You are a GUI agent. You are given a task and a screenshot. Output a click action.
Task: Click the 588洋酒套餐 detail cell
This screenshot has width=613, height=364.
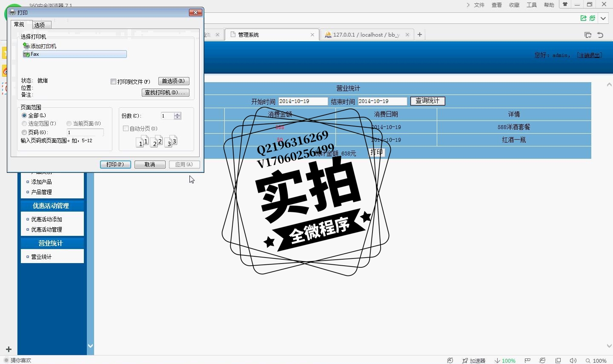click(x=514, y=127)
